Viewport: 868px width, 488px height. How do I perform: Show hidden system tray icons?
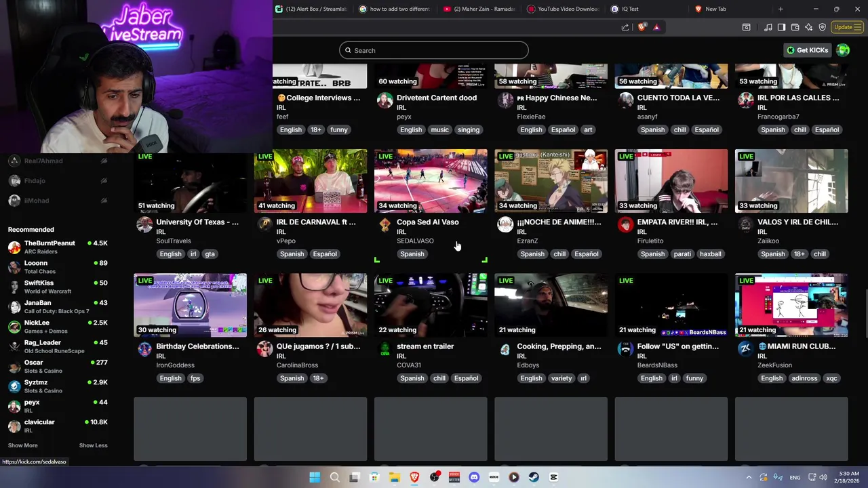tap(749, 477)
